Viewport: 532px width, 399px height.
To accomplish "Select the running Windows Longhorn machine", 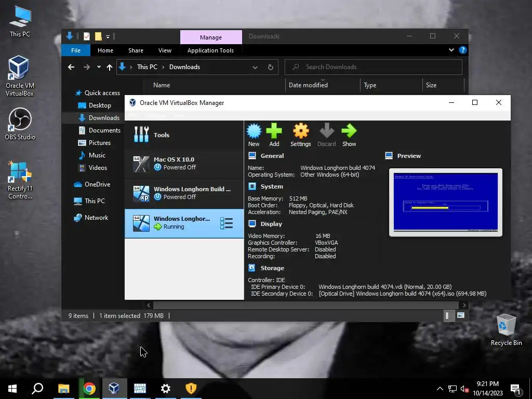I will point(184,223).
